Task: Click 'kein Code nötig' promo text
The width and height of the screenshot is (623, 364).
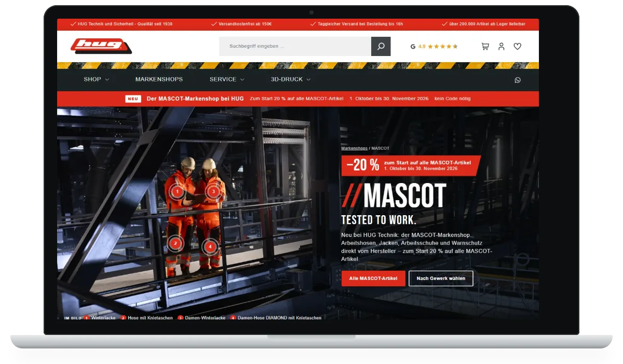Action: click(x=453, y=99)
